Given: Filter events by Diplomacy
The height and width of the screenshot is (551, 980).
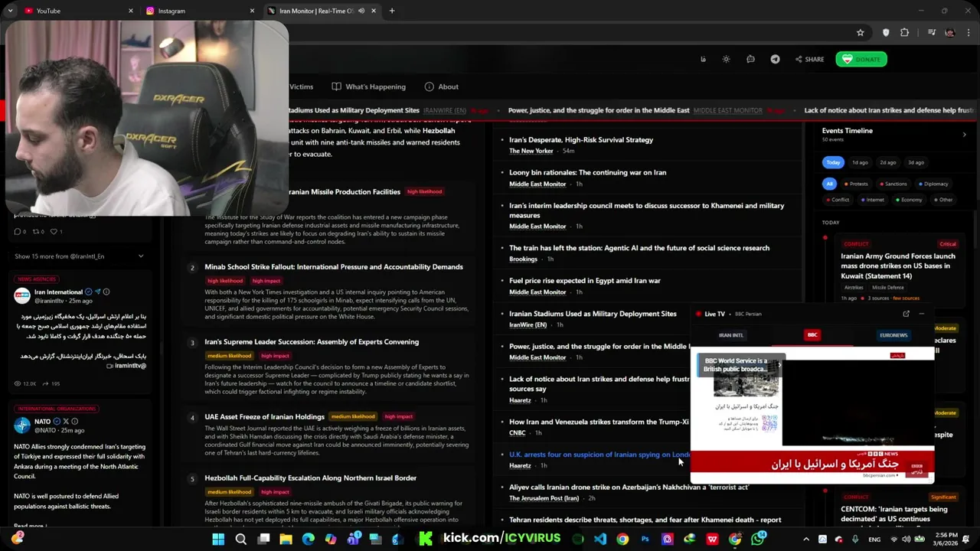Looking at the screenshot, I should pos(933,184).
